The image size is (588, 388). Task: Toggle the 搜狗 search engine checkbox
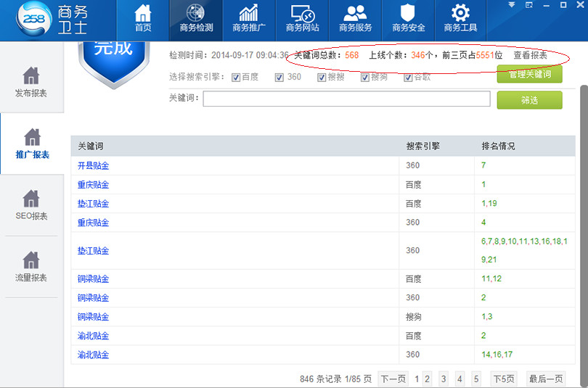365,78
